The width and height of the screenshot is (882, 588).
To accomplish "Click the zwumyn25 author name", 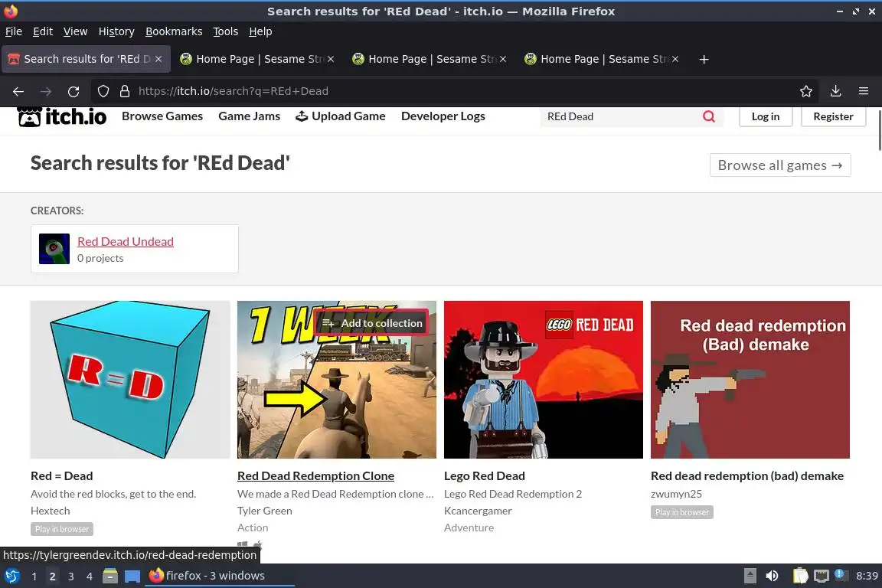I will [x=677, y=494].
